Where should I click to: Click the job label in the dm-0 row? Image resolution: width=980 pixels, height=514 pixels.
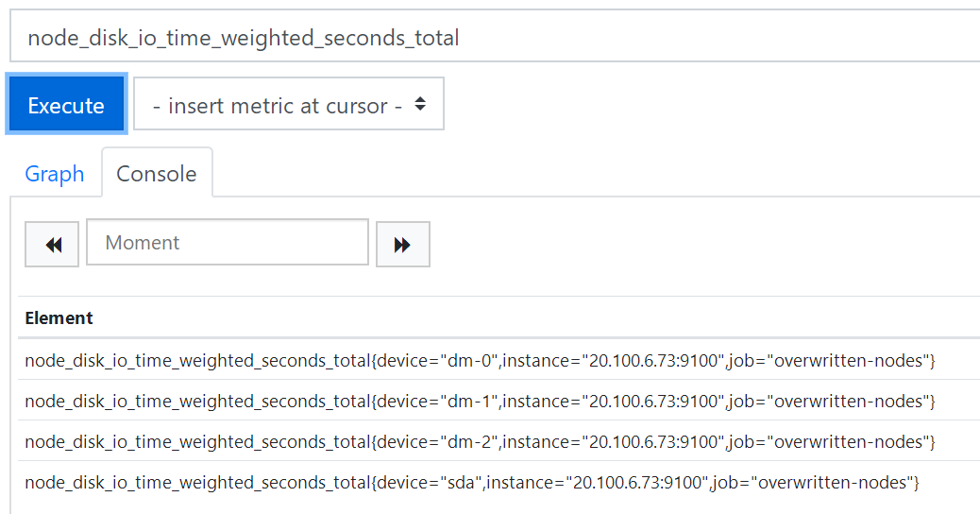pos(829,360)
